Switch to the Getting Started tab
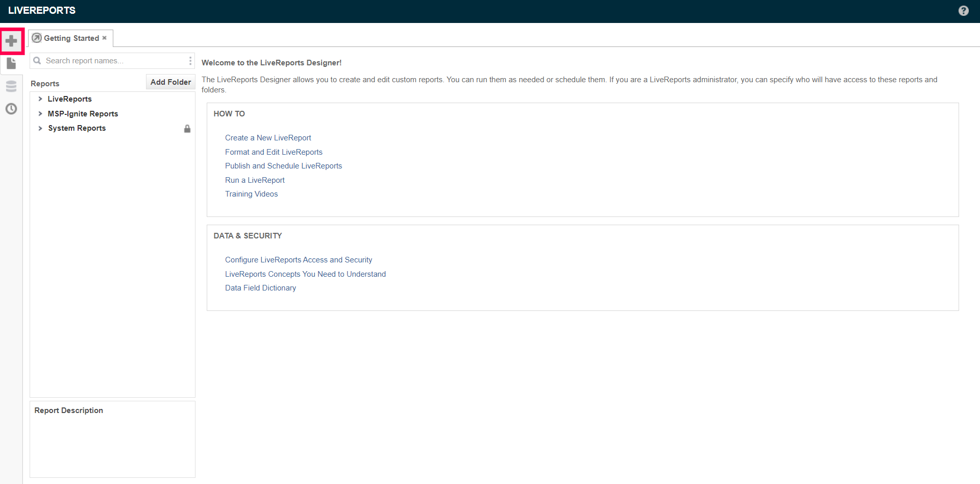 [71, 38]
